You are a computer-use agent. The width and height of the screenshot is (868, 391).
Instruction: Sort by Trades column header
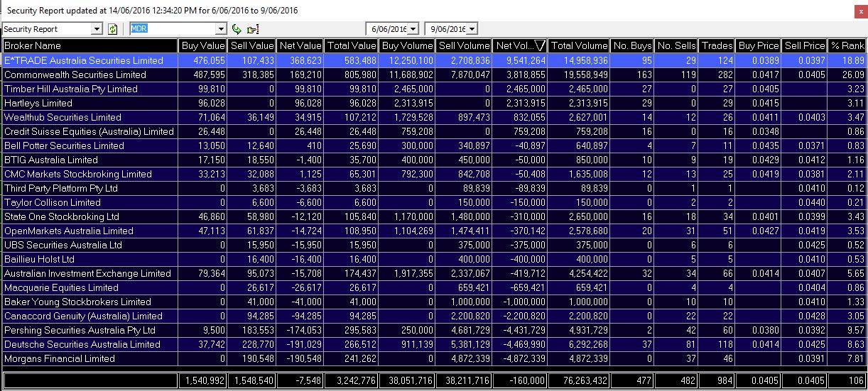pyautogui.click(x=717, y=45)
